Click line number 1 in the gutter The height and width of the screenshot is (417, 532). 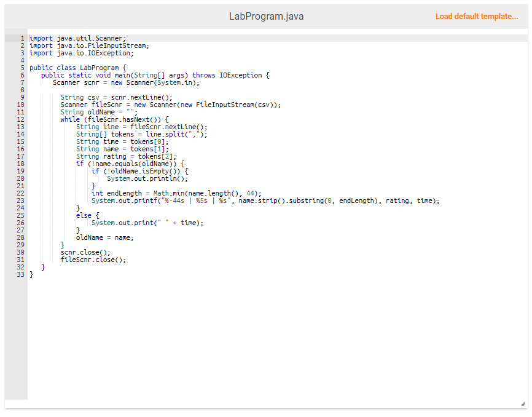point(22,38)
